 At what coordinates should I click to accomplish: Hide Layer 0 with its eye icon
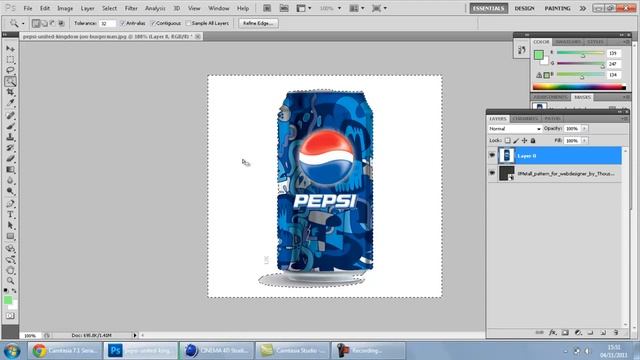click(x=492, y=156)
